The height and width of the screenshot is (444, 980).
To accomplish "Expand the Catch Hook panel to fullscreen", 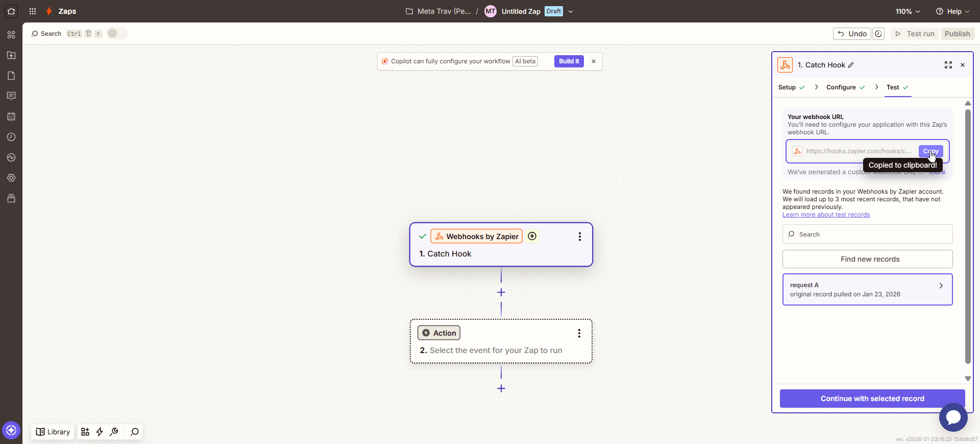I will tap(948, 65).
